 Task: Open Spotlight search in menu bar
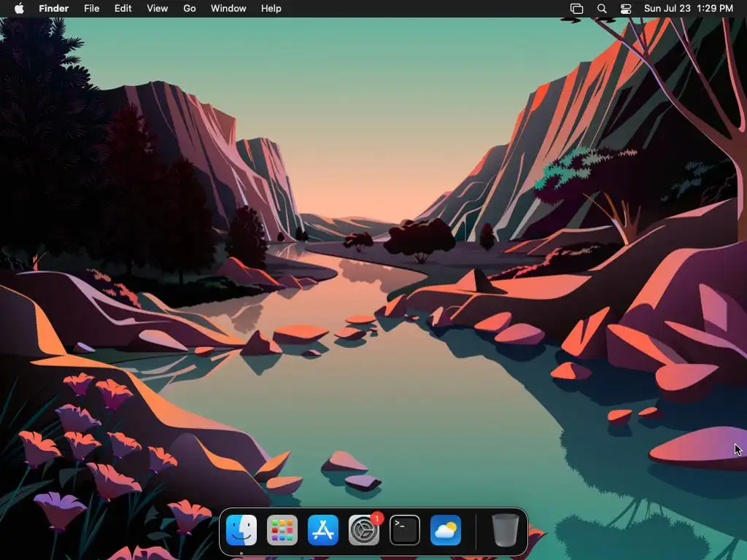[x=602, y=9]
